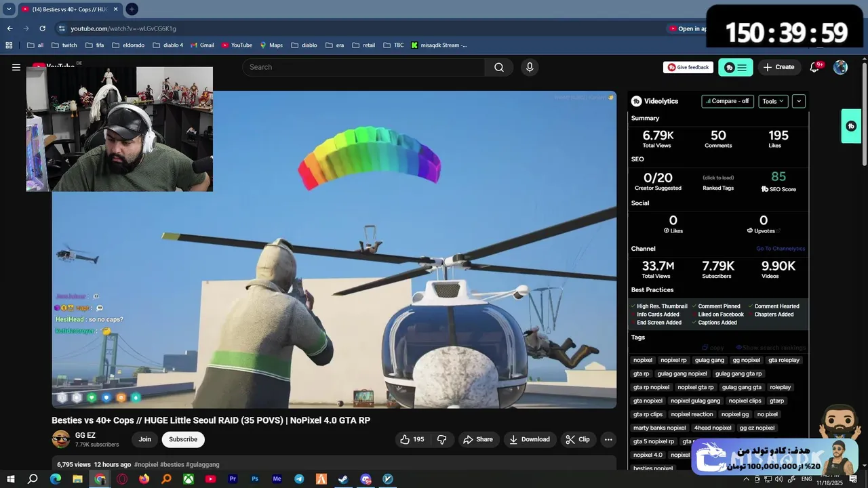Click the Give feedback button

[x=688, y=67]
